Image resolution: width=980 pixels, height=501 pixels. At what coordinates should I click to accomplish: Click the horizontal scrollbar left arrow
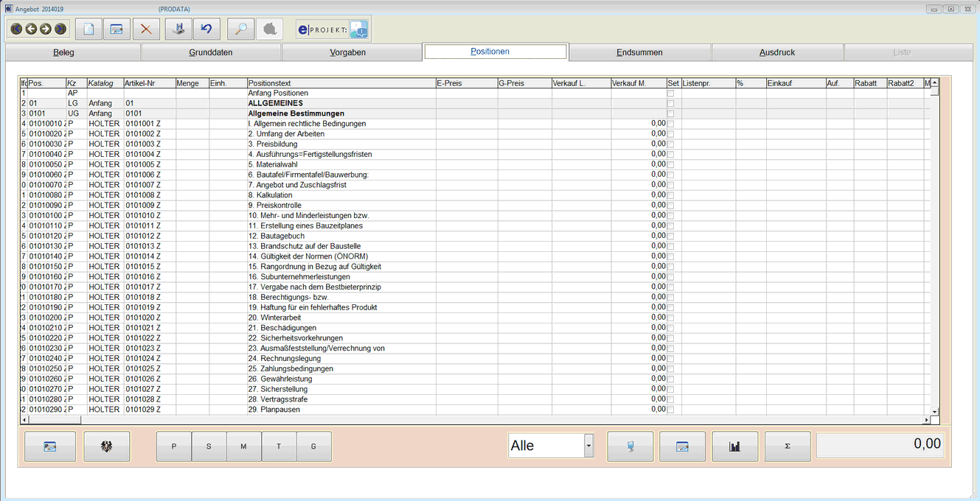24,420
